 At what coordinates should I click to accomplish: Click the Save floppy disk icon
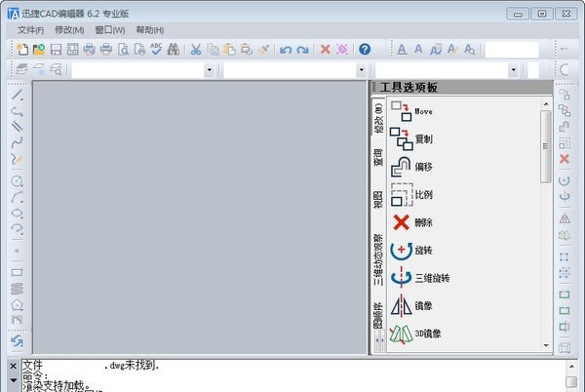point(56,49)
